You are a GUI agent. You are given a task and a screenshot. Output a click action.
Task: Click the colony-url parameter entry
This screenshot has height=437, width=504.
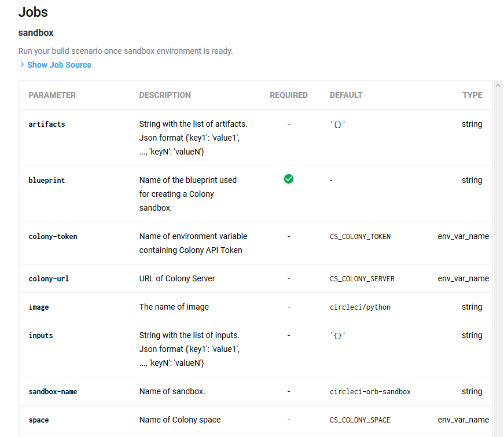coord(49,278)
